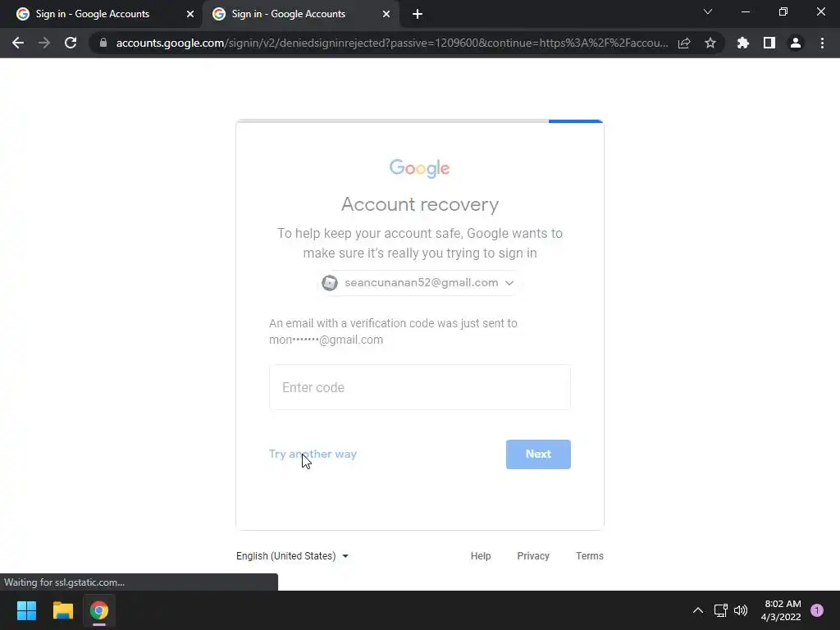Go back using the browser back arrow

(x=18, y=43)
